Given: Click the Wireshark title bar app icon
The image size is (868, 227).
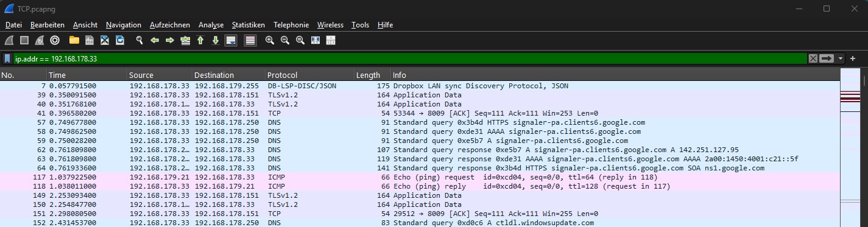Looking at the screenshot, I should click(9, 9).
